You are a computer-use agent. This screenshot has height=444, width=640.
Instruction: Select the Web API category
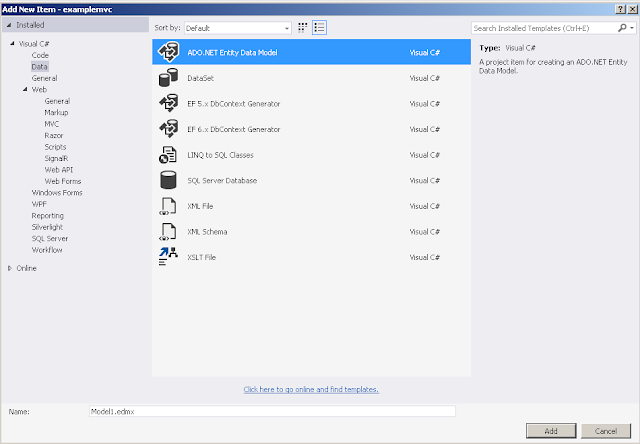tap(59, 169)
